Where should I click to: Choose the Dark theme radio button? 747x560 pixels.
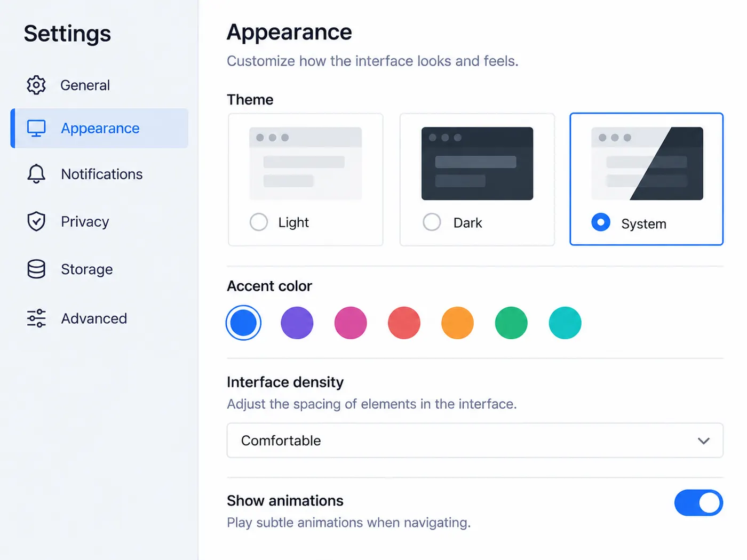[432, 222]
